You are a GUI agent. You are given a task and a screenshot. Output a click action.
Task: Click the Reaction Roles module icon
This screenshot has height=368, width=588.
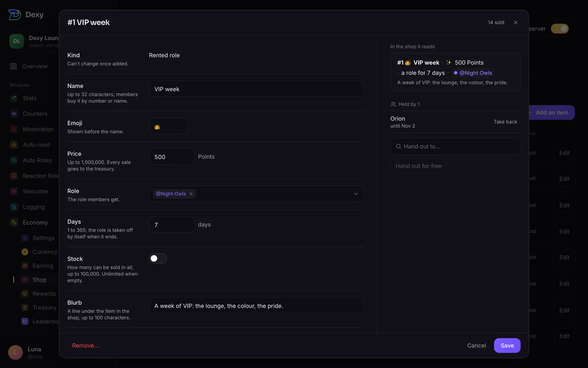(14, 176)
